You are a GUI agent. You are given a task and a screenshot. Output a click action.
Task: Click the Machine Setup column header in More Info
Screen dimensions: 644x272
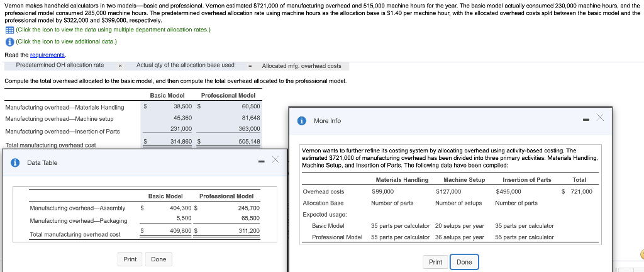coord(464,180)
